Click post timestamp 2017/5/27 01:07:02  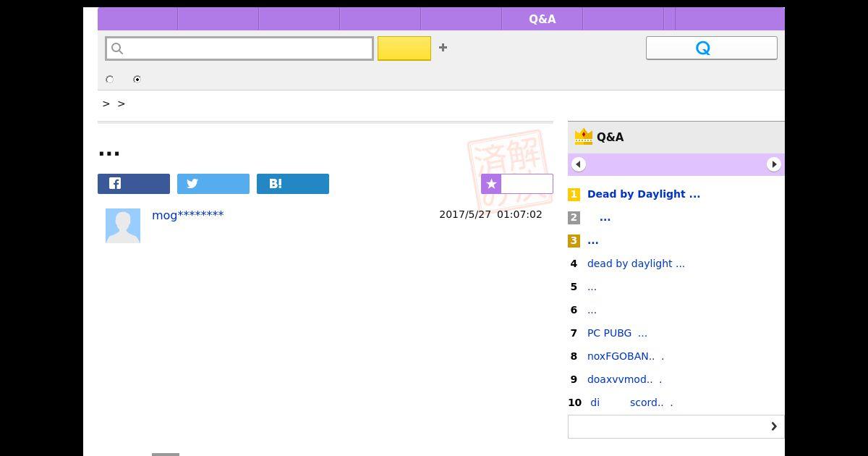click(490, 214)
